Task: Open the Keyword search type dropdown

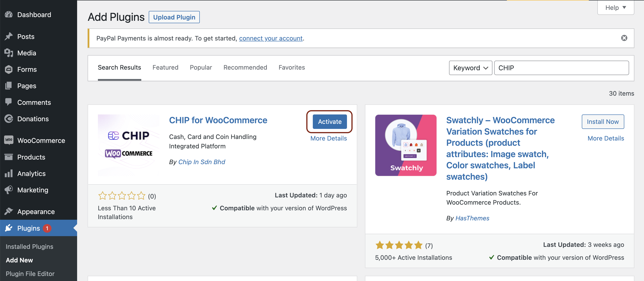Action: coord(471,68)
